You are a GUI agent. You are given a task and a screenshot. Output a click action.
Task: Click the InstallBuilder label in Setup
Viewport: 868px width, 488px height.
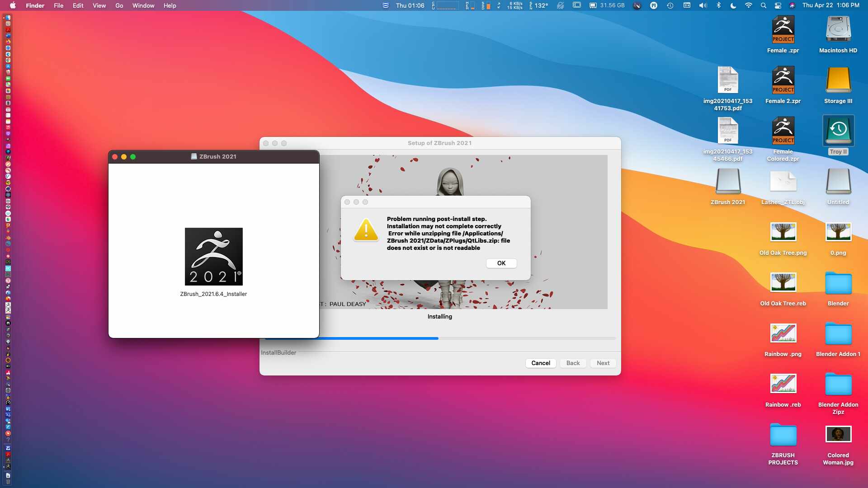tap(278, 352)
